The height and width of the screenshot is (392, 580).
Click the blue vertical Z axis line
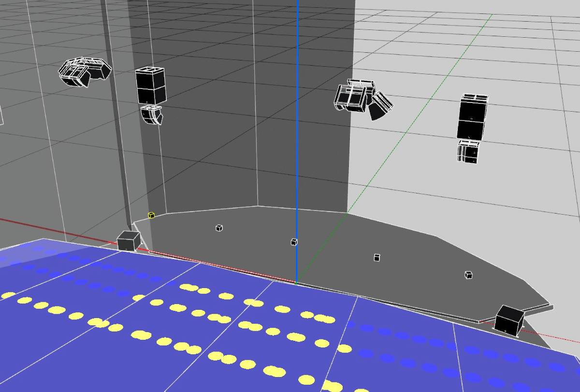point(297,145)
